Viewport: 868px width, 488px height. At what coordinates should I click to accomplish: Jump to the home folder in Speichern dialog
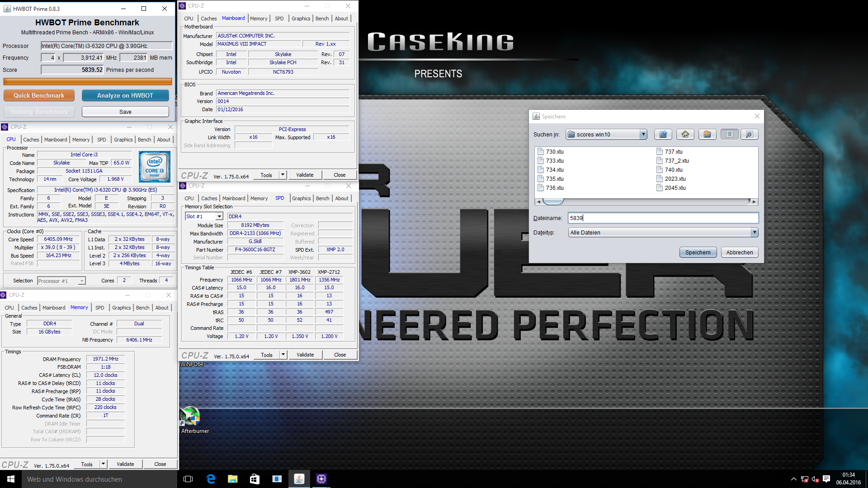pyautogui.click(x=685, y=134)
